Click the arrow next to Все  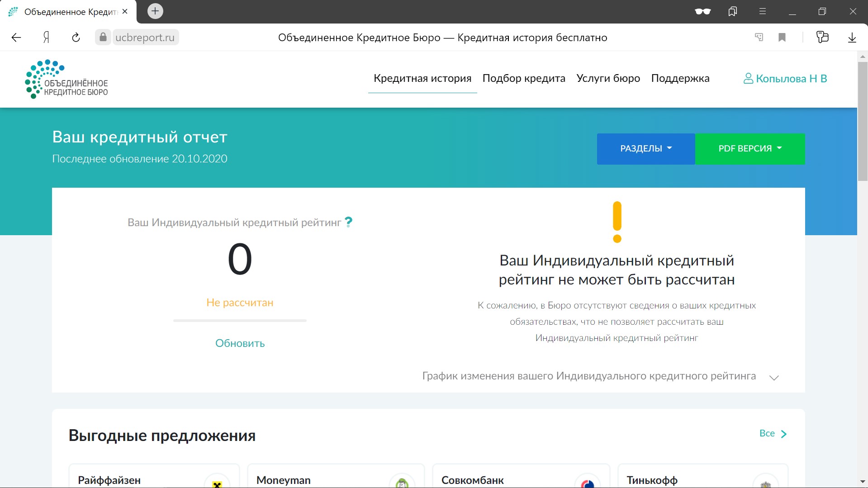point(784,434)
